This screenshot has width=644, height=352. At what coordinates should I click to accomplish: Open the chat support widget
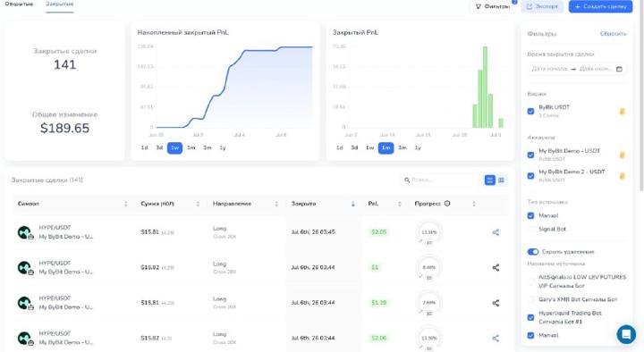[x=626, y=334]
